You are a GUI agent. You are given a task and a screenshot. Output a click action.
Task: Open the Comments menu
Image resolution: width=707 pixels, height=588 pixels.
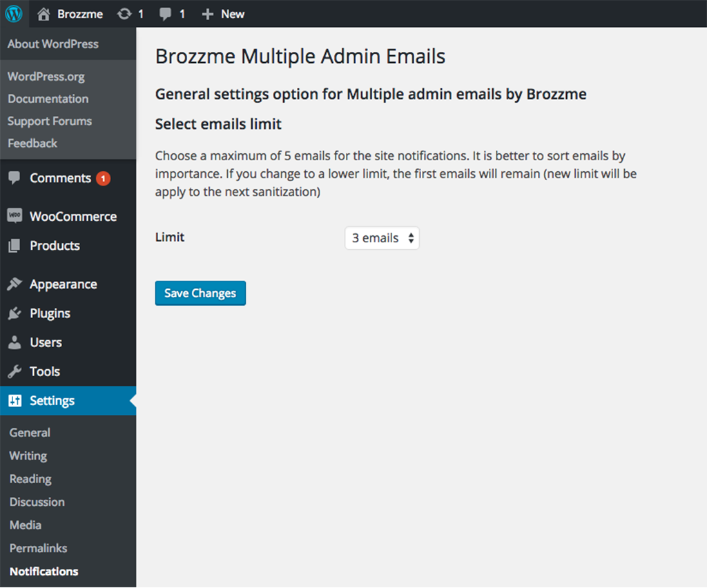[x=61, y=179]
